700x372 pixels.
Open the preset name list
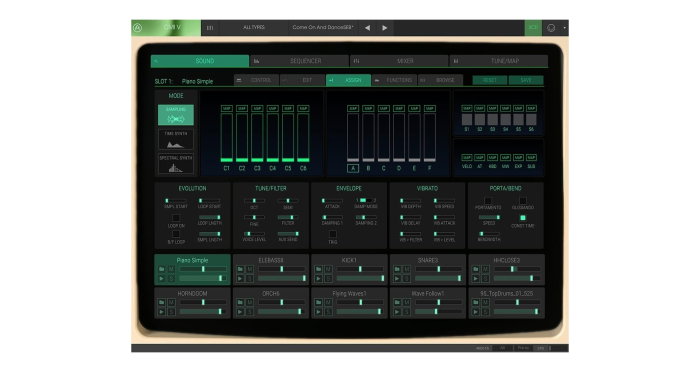point(323,28)
